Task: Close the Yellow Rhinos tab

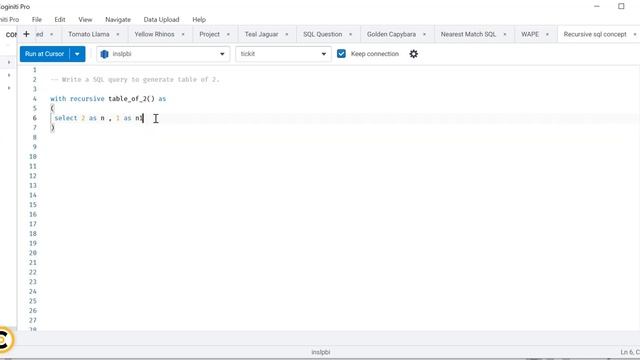Action: coord(183,35)
